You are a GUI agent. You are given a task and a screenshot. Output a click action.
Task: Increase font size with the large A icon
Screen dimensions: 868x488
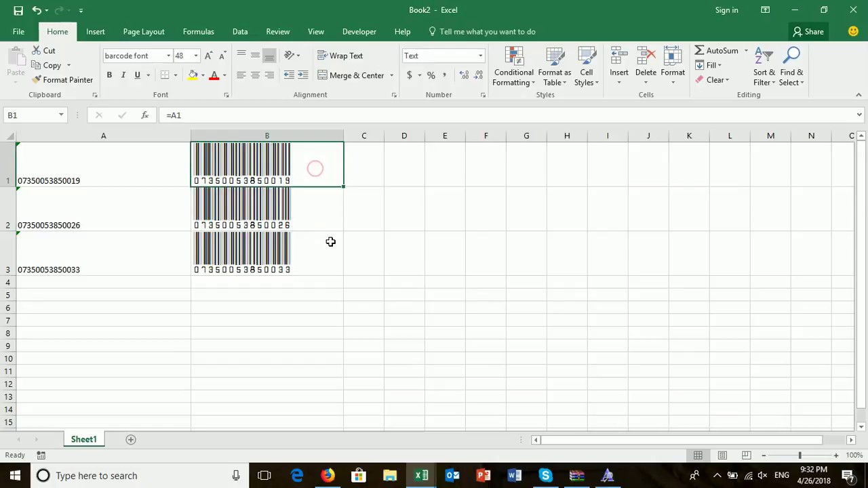[x=208, y=56]
